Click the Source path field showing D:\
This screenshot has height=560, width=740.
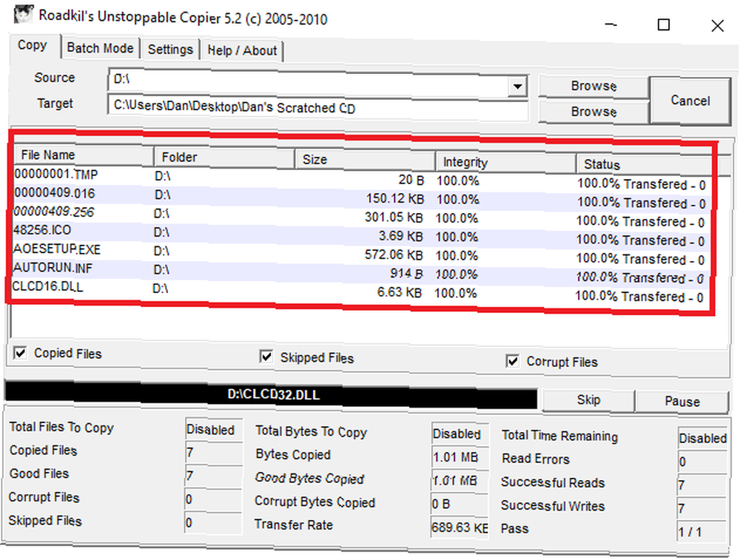309,82
